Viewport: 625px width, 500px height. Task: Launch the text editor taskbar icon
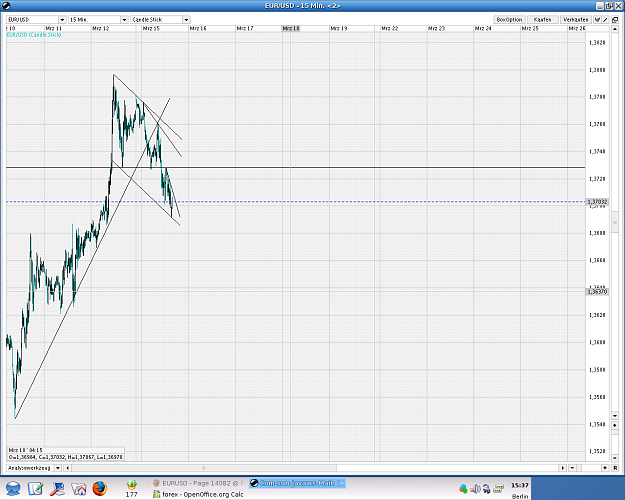(35, 488)
